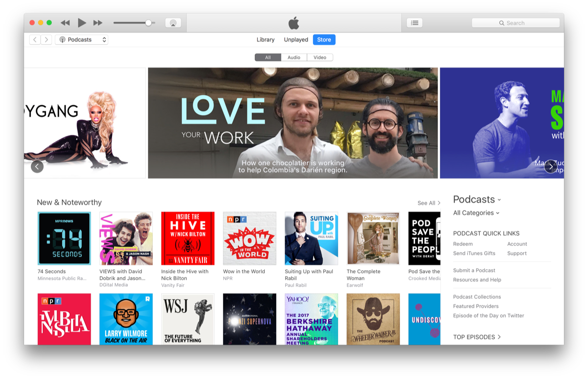The image size is (588, 379).
Task: Adjust the volume slider
Action: (148, 23)
